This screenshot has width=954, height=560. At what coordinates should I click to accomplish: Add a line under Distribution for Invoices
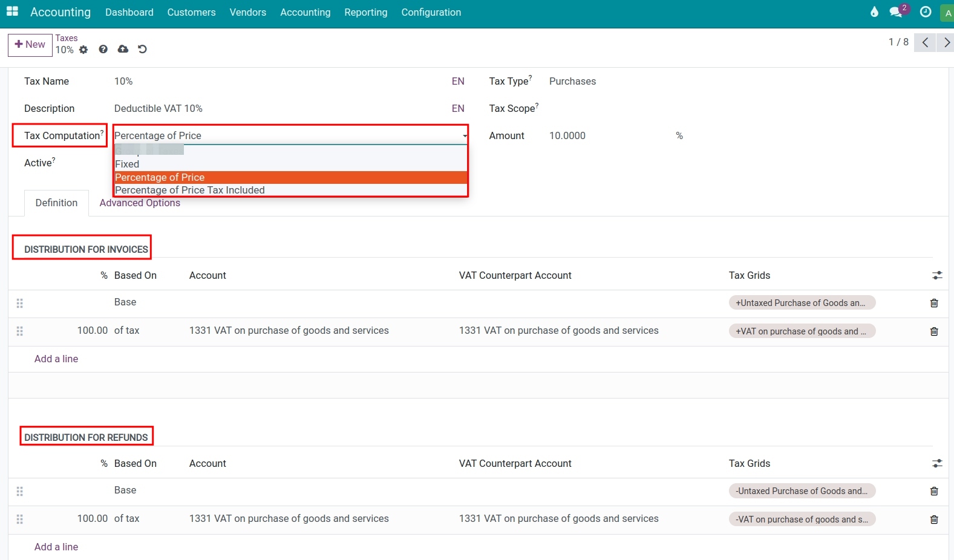click(x=56, y=359)
